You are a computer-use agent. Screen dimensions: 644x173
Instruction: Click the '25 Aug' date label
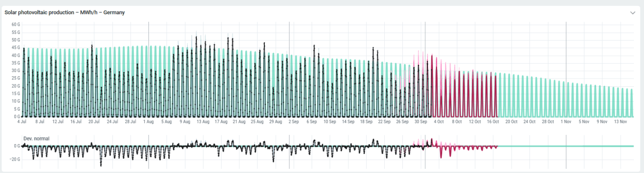(256, 122)
